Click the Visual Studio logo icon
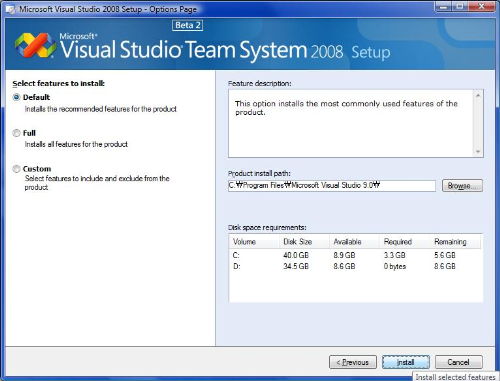This screenshot has height=381, width=500. click(36, 45)
